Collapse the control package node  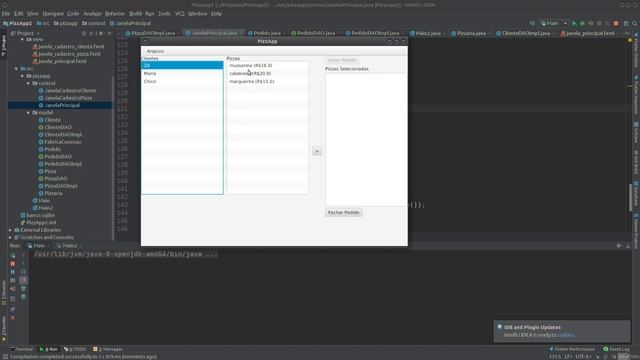coord(28,84)
